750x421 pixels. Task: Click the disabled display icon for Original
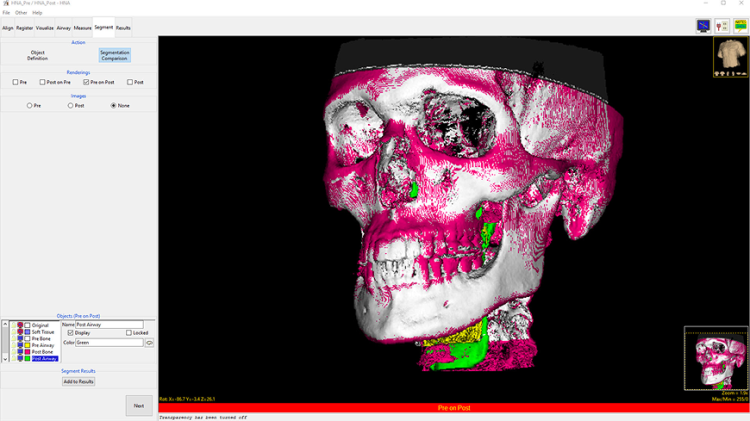tap(20, 325)
